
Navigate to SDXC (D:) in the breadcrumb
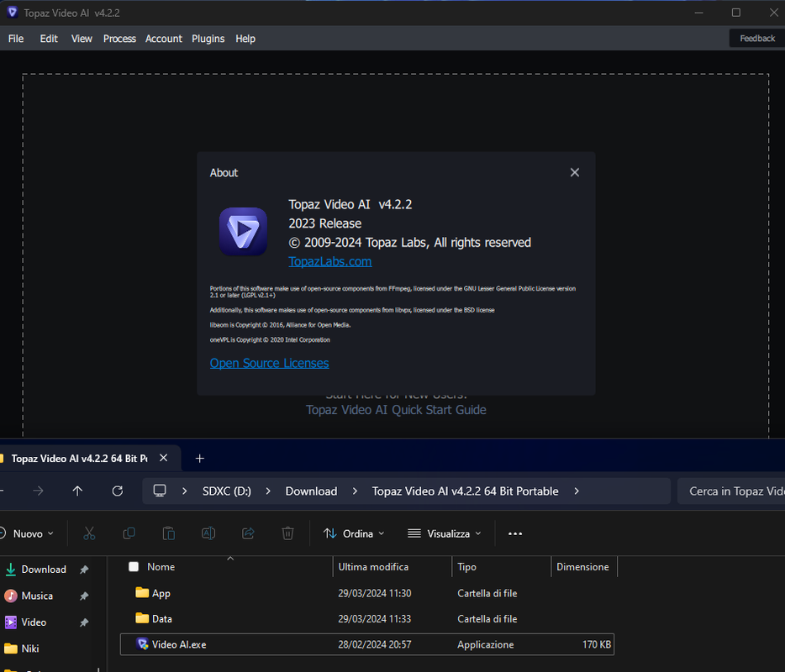click(x=226, y=491)
